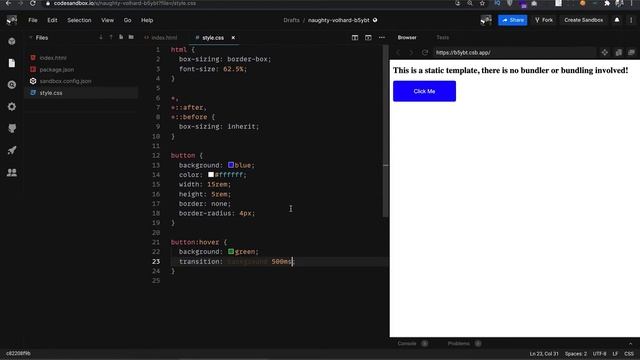Click the Create Sandbox button

point(583,20)
